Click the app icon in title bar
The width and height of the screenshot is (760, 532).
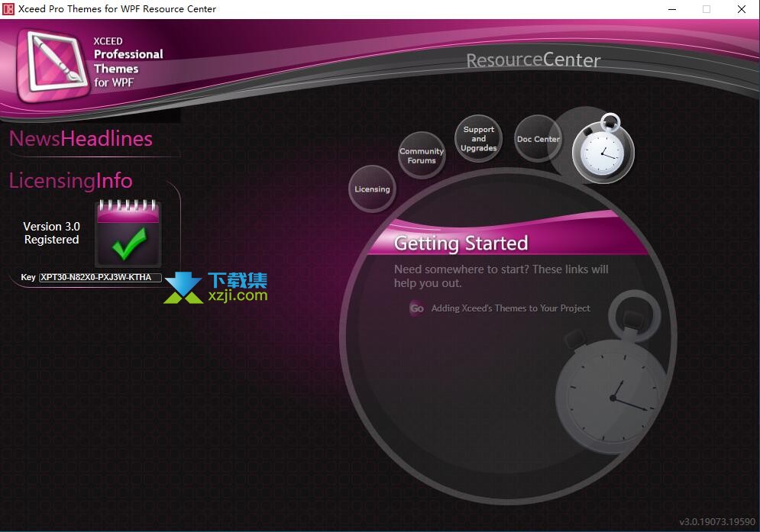tap(8, 8)
